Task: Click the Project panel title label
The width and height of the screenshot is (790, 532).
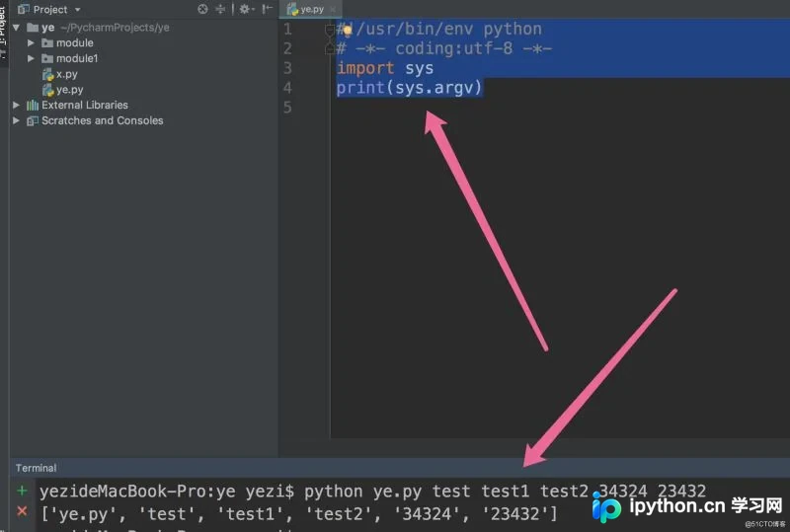Action: [x=50, y=10]
